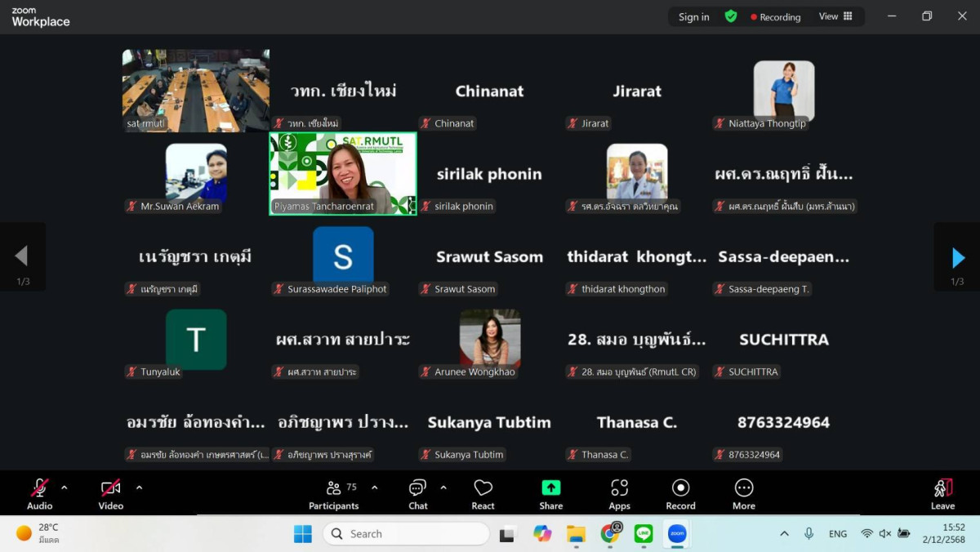Open the Participants panel

333,494
